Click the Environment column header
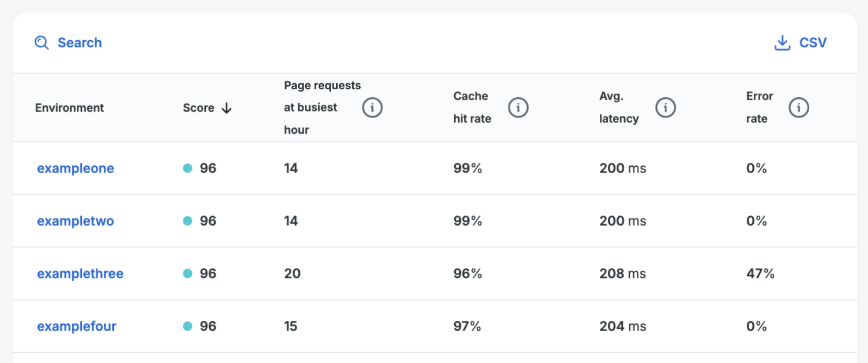The height and width of the screenshot is (363, 868). [69, 108]
